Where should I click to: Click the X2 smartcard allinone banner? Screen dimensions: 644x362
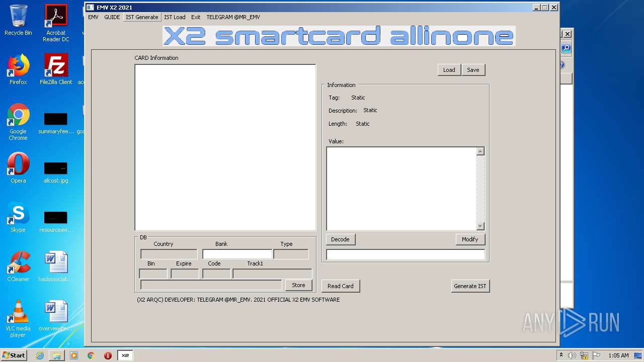339,36
